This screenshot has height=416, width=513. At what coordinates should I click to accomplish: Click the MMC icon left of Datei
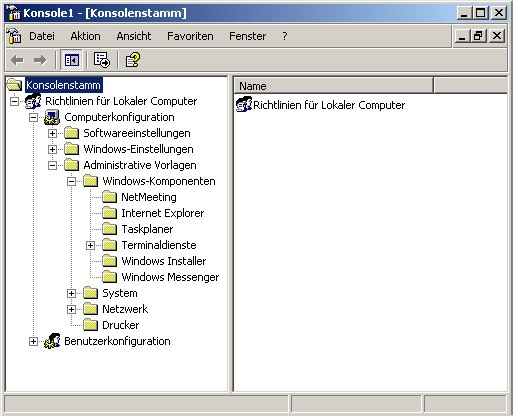tap(14, 36)
